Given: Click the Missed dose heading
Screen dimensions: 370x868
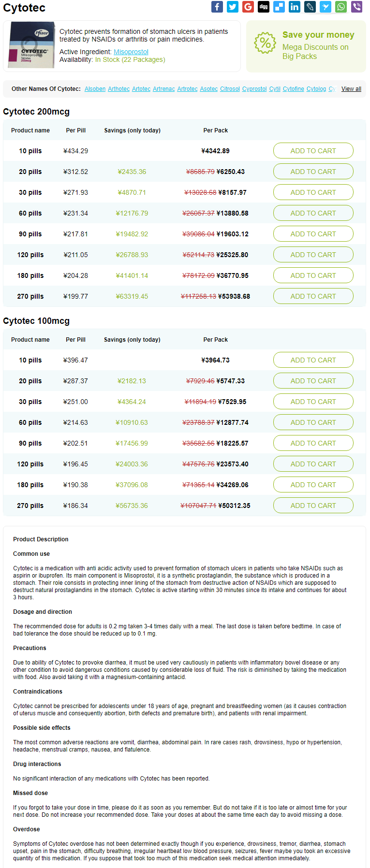Looking at the screenshot, I should click(x=30, y=793).
